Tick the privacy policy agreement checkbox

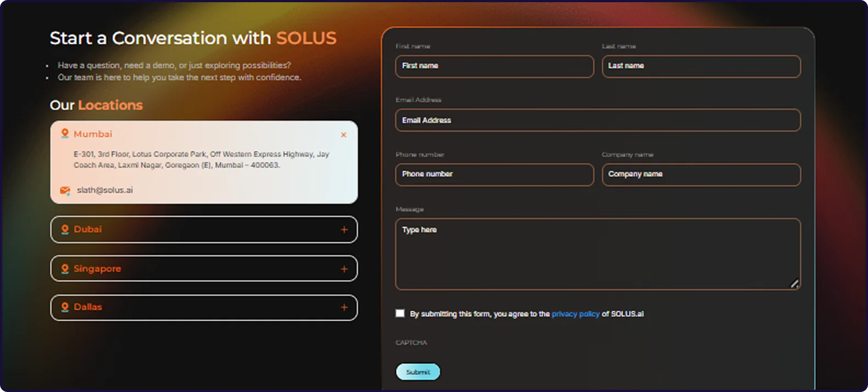pyautogui.click(x=400, y=313)
